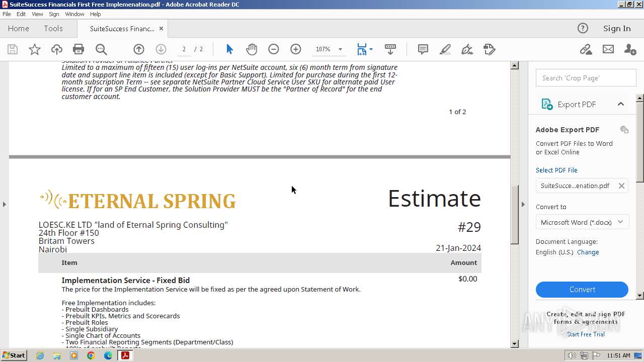Open the Windows Start menu
The height and width of the screenshot is (362, 644).
14,355
